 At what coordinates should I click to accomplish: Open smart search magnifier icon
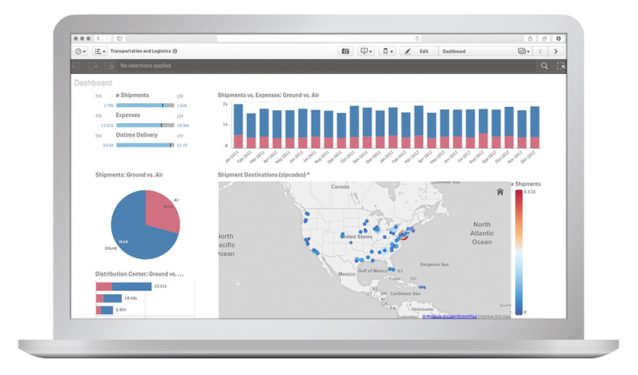[x=544, y=66]
